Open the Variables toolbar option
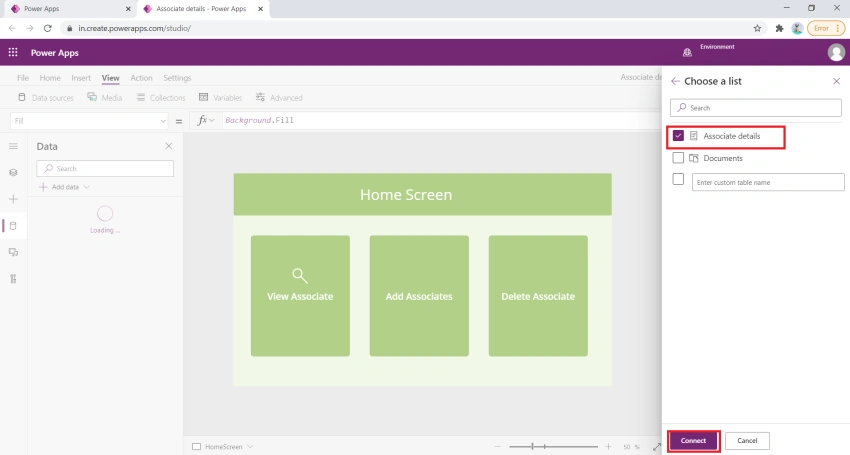Viewport: 850px width, 455px height. 221,98
